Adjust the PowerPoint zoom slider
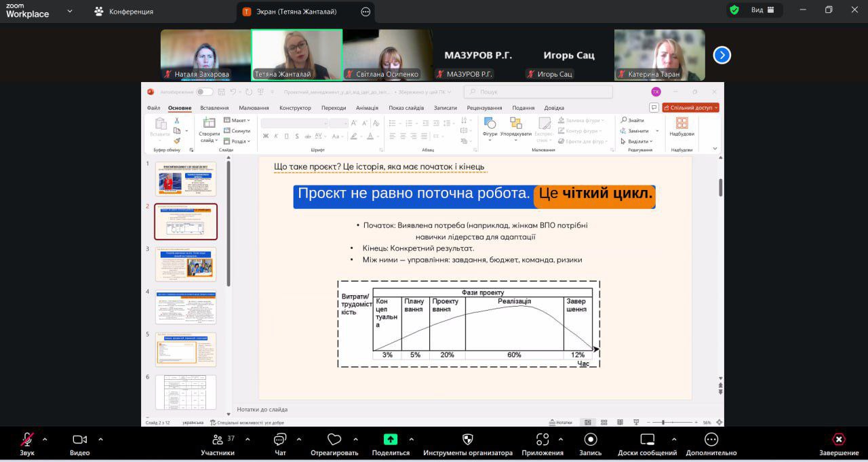This screenshot has width=868, height=462. tap(663, 422)
